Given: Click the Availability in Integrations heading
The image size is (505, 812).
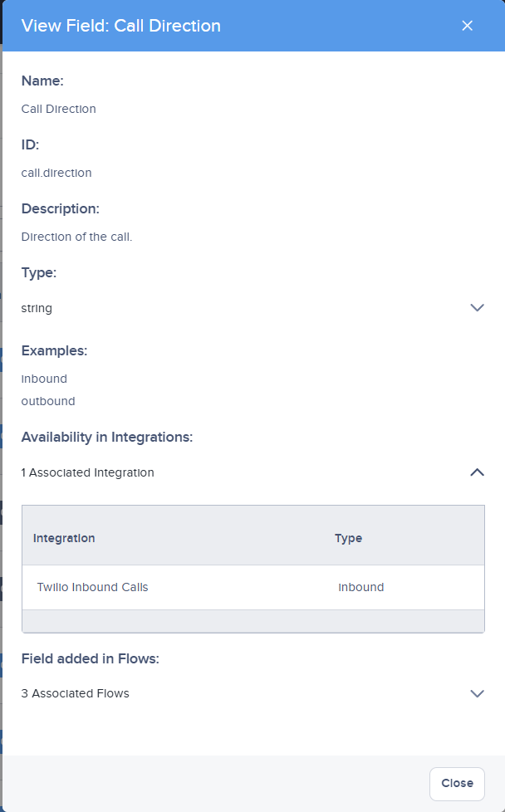Looking at the screenshot, I should tap(106, 437).
